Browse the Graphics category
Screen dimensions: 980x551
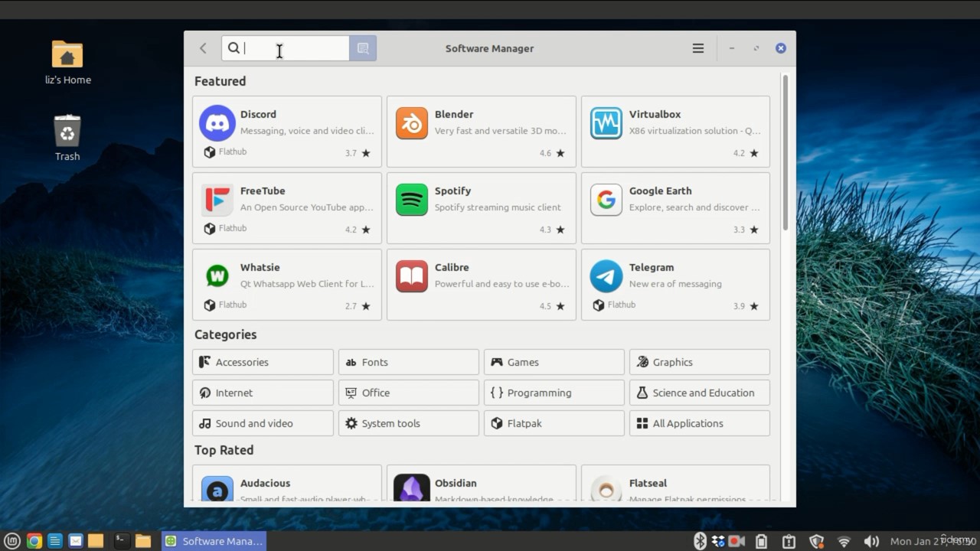tap(700, 362)
